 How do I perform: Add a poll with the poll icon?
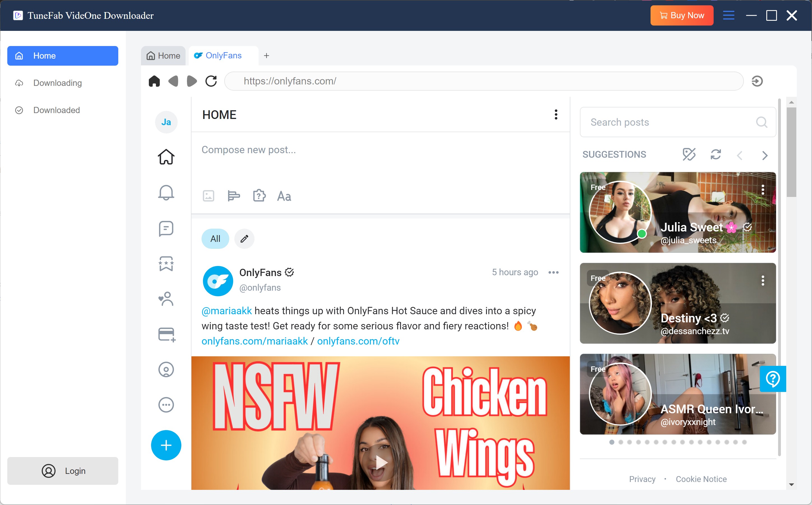tap(233, 196)
